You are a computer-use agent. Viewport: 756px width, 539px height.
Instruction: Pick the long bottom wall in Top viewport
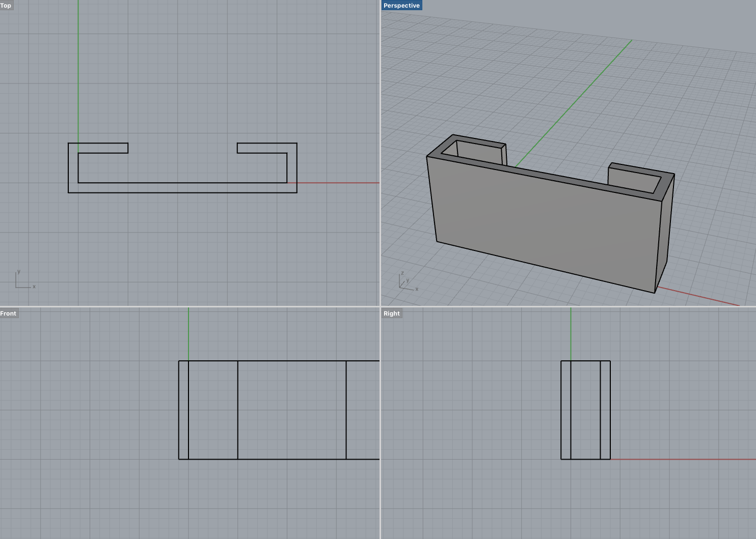tap(182, 188)
